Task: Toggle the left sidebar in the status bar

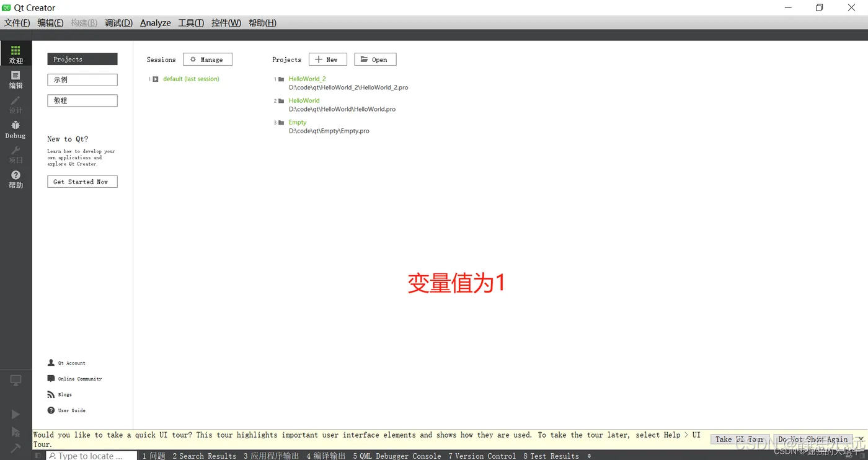Action: click(x=38, y=456)
